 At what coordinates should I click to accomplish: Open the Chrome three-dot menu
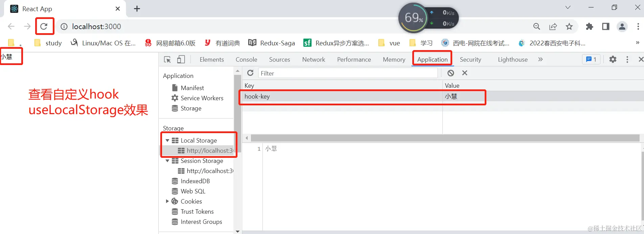638,26
